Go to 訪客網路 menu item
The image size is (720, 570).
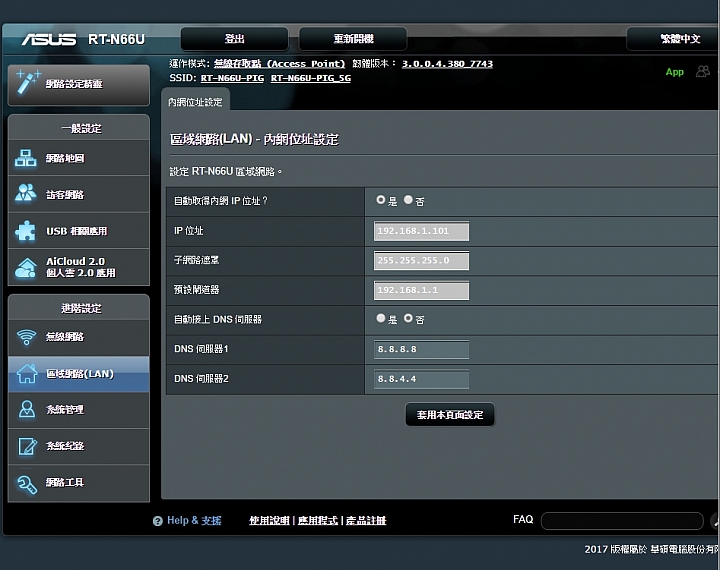point(79,194)
